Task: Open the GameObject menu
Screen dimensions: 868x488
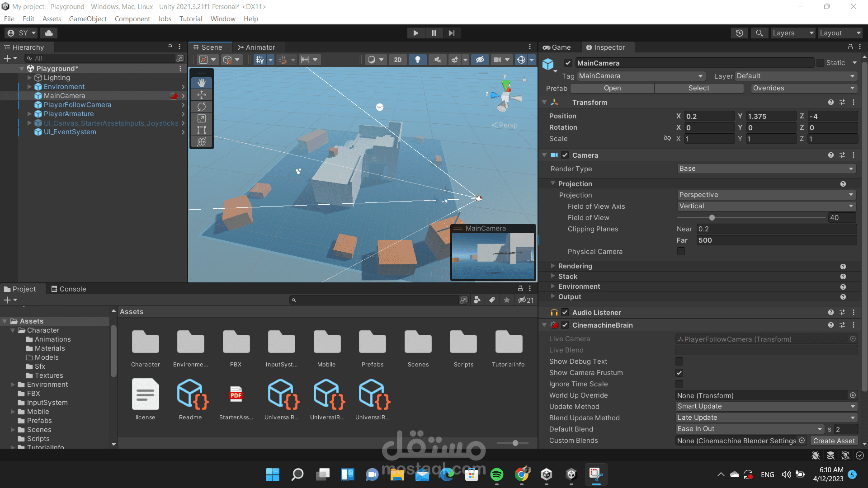Action: [x=88, y=19]
